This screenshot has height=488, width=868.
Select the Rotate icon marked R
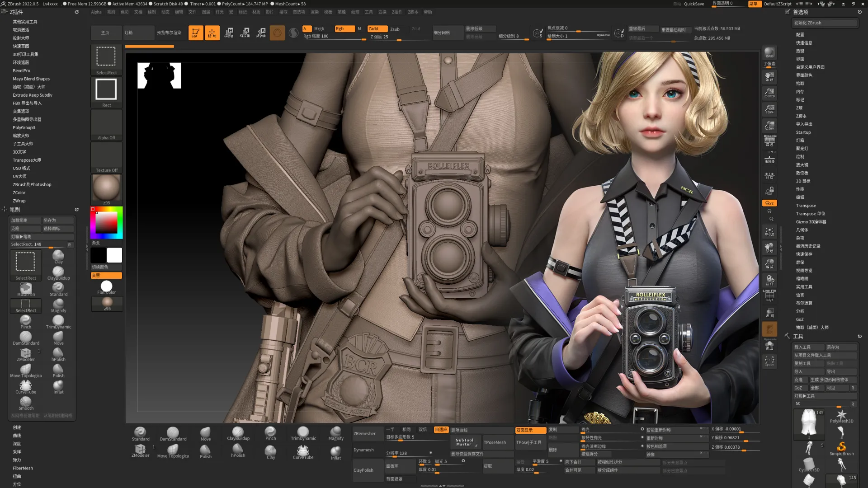pos(261,33)
